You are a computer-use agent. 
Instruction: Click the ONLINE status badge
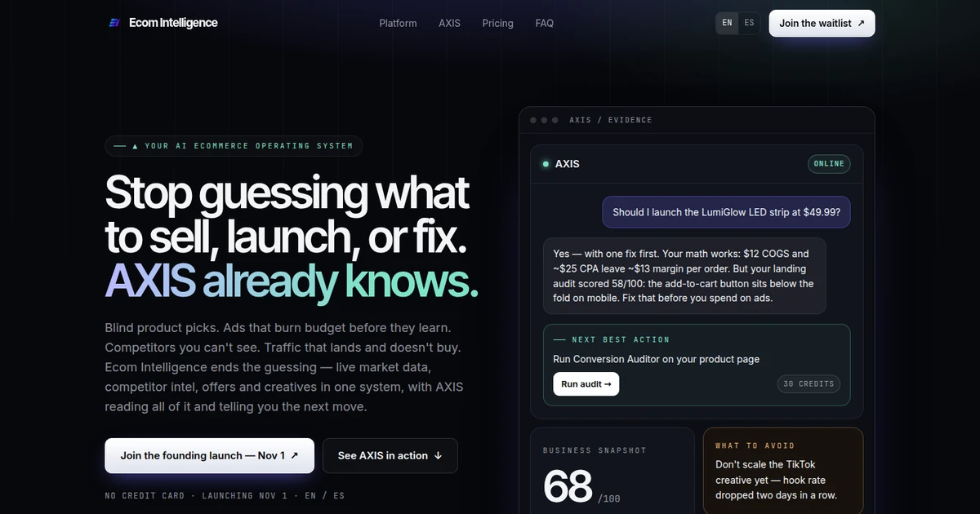coord(828,163)
